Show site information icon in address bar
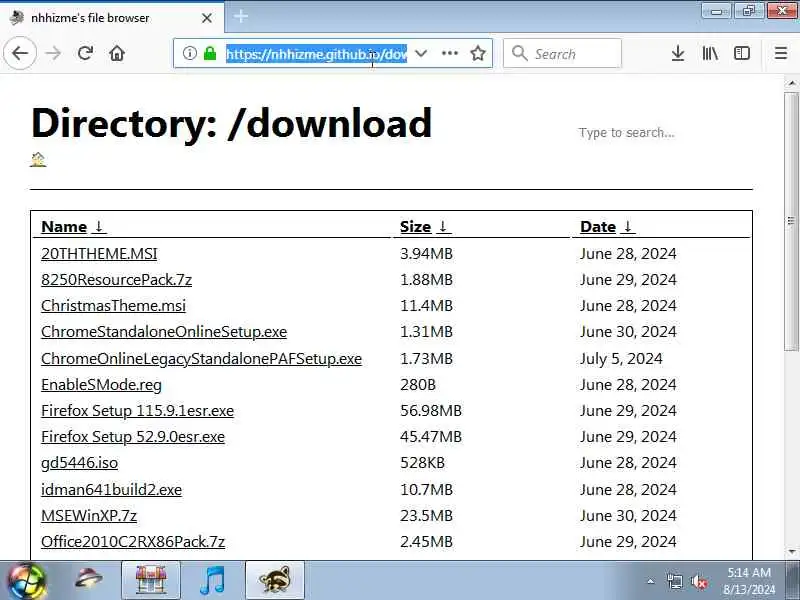Viewport: 800px width, 600px height. pyautogui.click(x=189, y=53)
